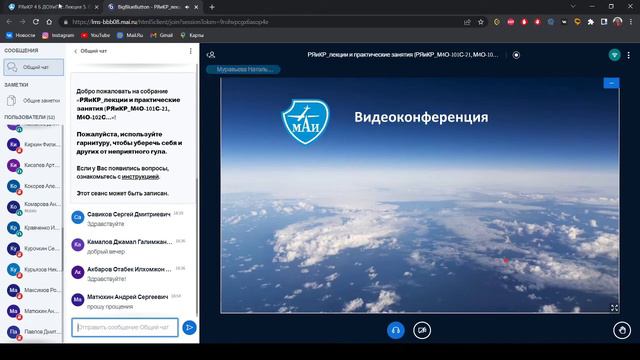
Task: Click the headphones listen-only audio button
Action: point(396,330)
